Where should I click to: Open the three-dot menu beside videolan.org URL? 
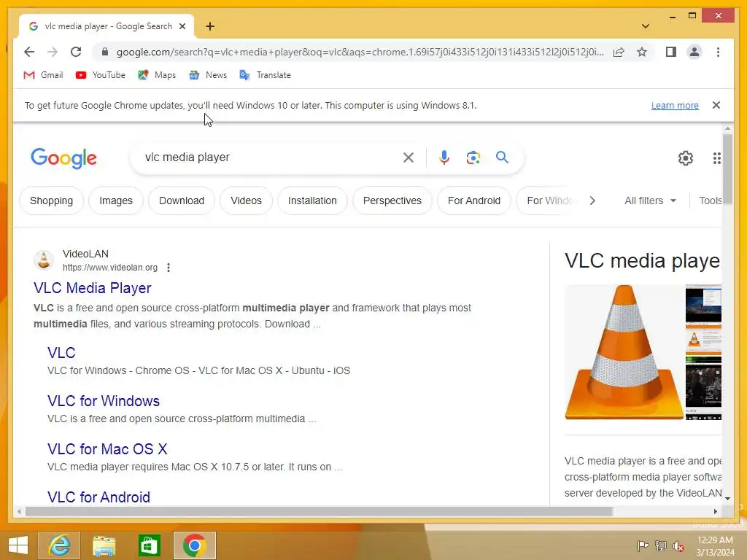pyautogui.click(x=169, y=268)
